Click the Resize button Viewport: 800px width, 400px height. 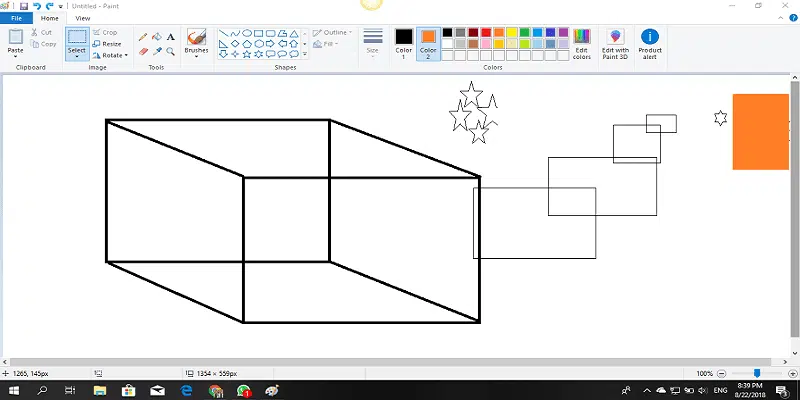108,44
